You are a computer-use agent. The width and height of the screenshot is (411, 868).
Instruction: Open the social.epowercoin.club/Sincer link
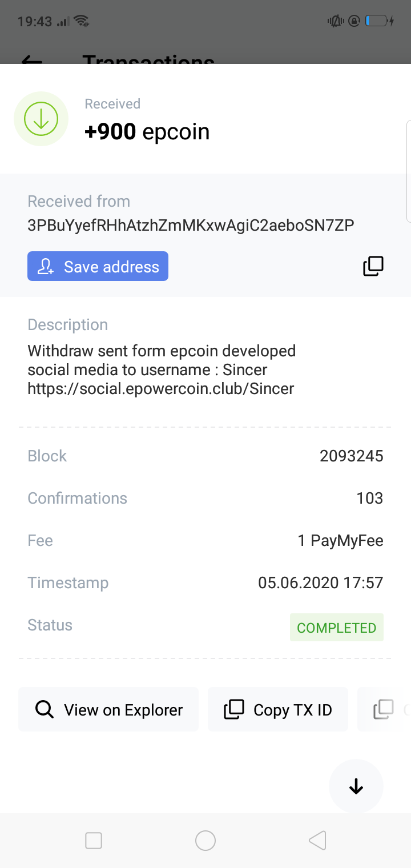click(161, 389)
